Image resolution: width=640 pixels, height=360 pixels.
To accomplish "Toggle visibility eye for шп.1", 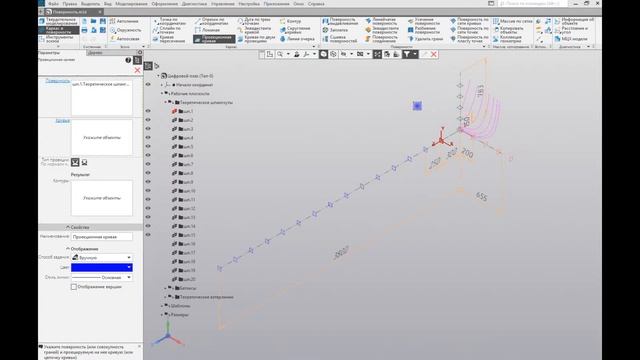I will coord(148,111).
